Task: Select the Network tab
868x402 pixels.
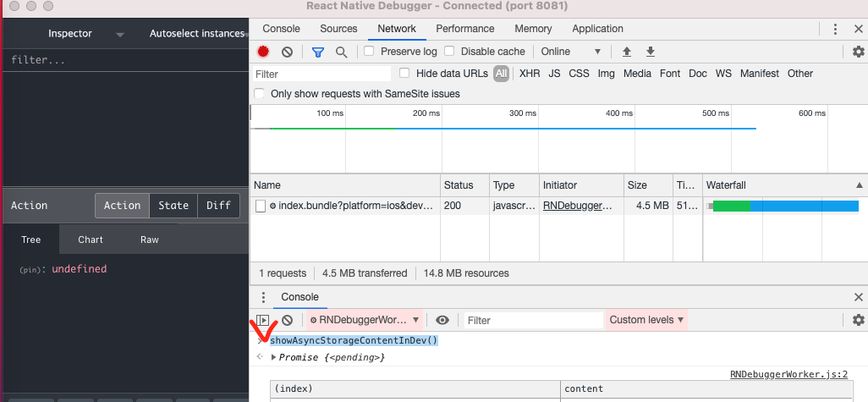Action: pyautogui.click(x=397, y=29)
